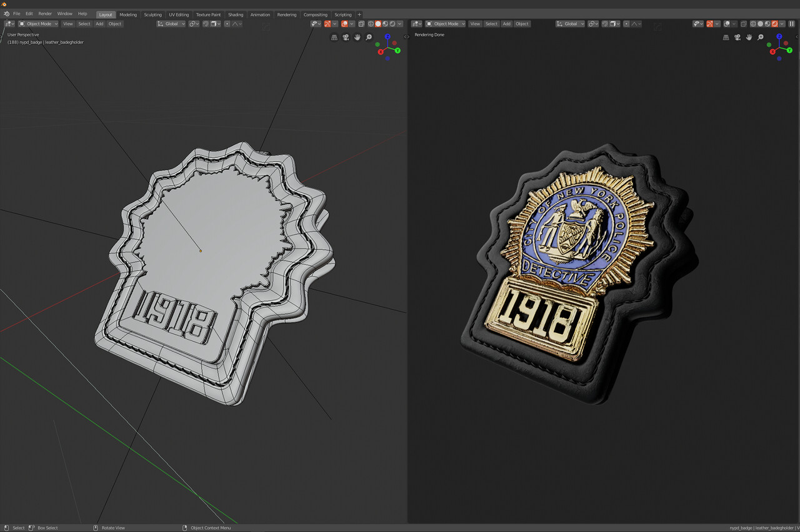The width and height of the screenshot is (800, 532).
Task: Open object visibility filter in left viewport
Action: coord(316,24)
